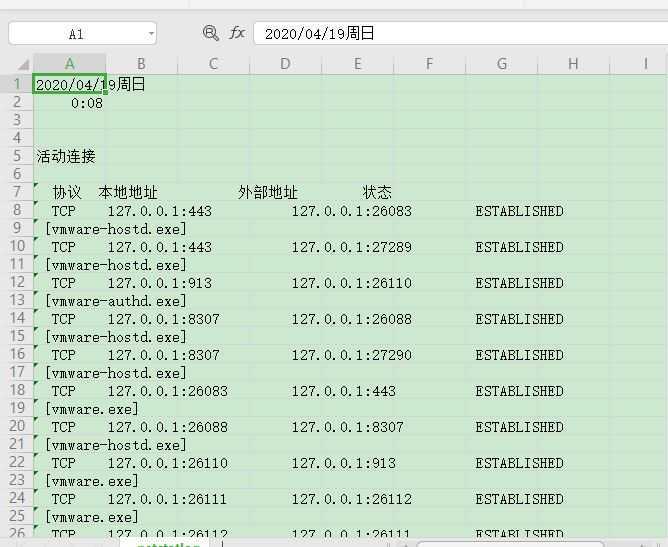Image resolution: width=668 pixels, height=547 pixels.
Task: Select row 5 header
Action: pyautogui.click(x=17, y=156)
